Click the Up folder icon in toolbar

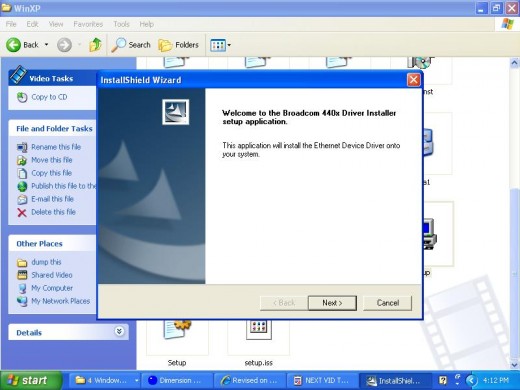95,45
